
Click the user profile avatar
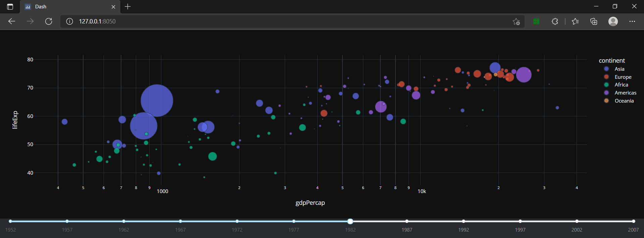pos(613,21)
